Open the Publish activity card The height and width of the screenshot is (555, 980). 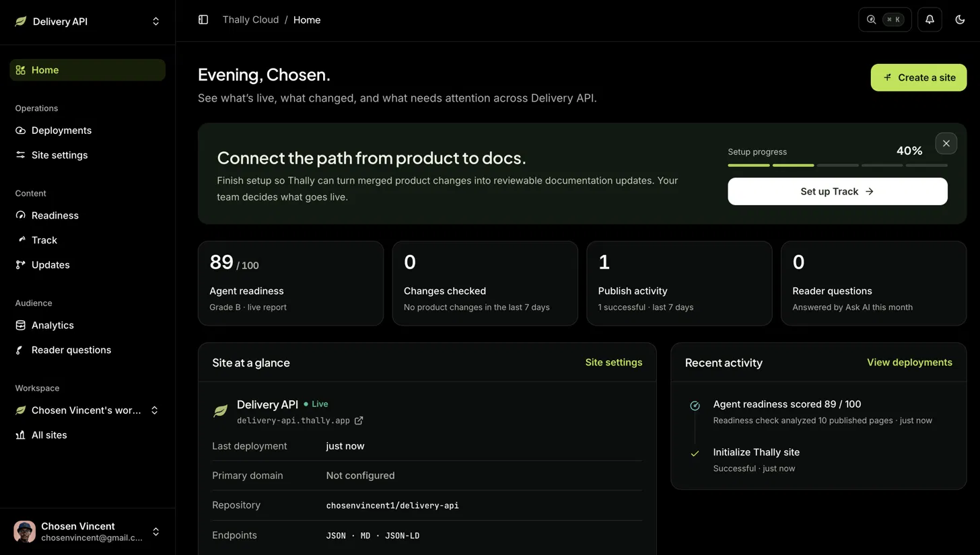[679, 283]
